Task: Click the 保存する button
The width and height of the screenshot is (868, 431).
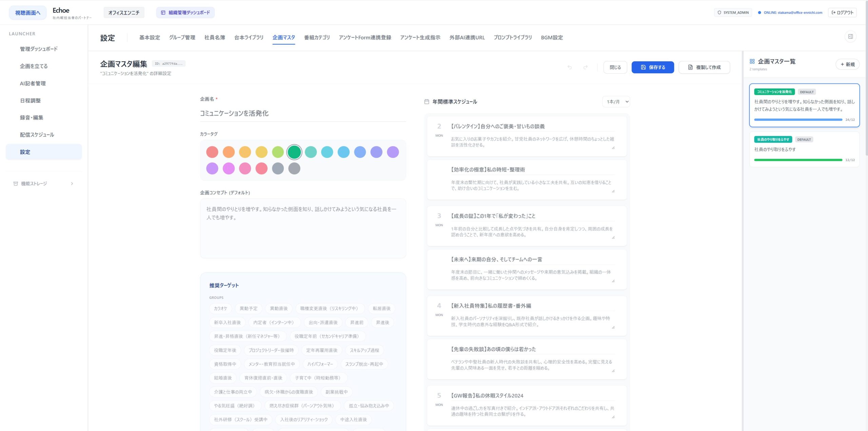Action: point(652,67)
